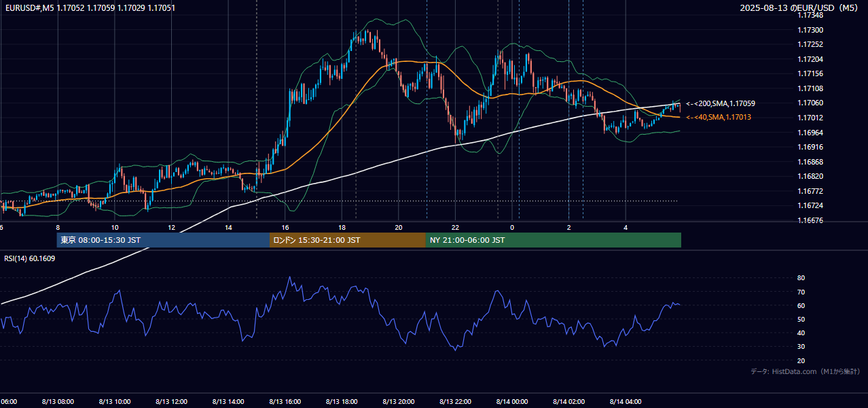Click RSI scale level 60
This screenshot has width=868, height=408.
pyautogui.click(x=801, y=305)
